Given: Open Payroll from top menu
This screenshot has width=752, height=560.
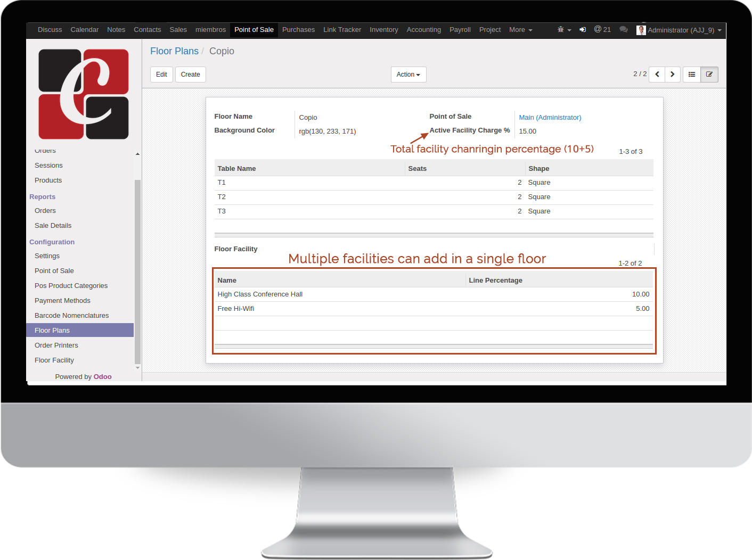Looking at the screenshot, I should [460, 30].
